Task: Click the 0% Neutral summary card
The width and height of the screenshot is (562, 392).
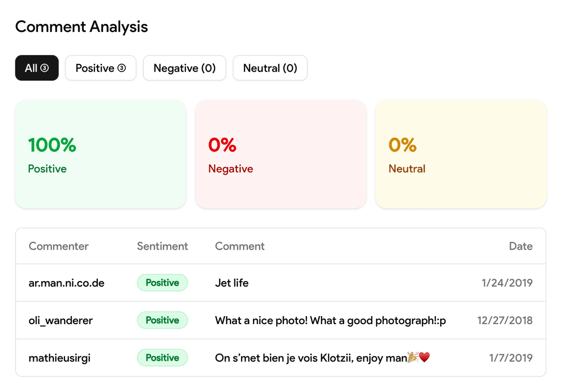Action: point(460,154)
